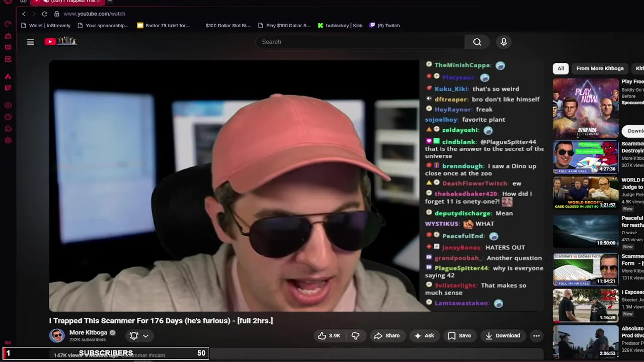Dislike this video with thumbs down
The image size is (644, 362).
[355, 335]
